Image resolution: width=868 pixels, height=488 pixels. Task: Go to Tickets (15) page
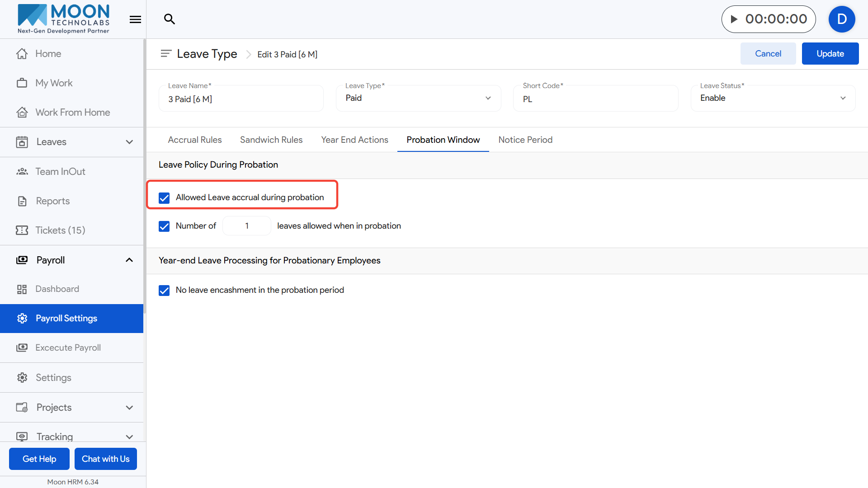[x=60, y=230]
